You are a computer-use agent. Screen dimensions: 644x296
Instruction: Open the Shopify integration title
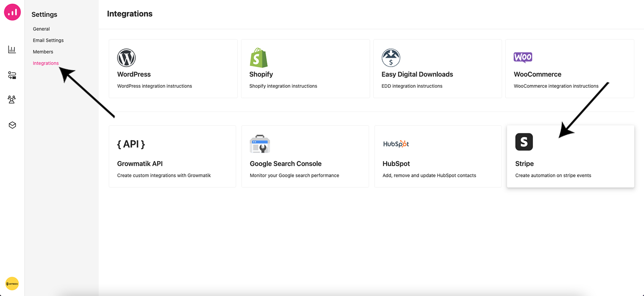point(261,74)
